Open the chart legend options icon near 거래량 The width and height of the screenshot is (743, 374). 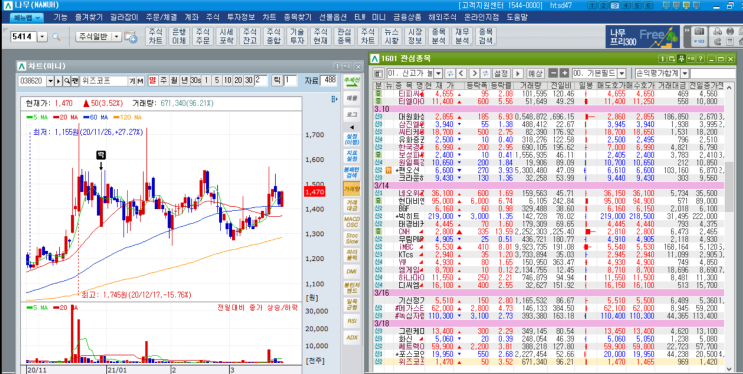(x=335, y=100)
